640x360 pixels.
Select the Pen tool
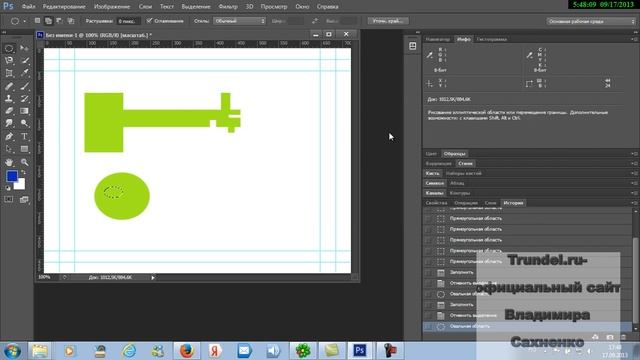(x=9, y=136)
